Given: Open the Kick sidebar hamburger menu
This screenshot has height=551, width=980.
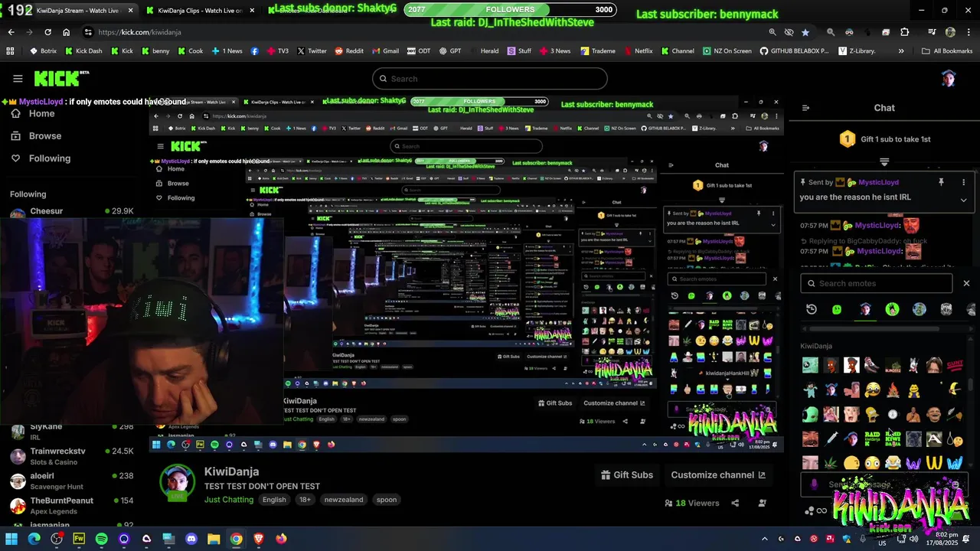Looking at the screenshot, I should [x=18, y=78].
